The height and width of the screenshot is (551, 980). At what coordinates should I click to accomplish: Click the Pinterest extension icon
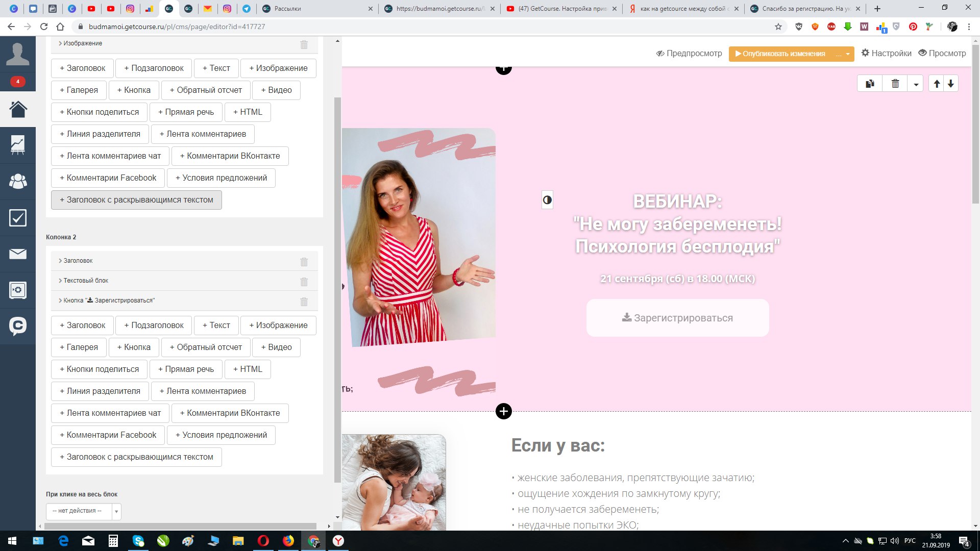point(913,27)
